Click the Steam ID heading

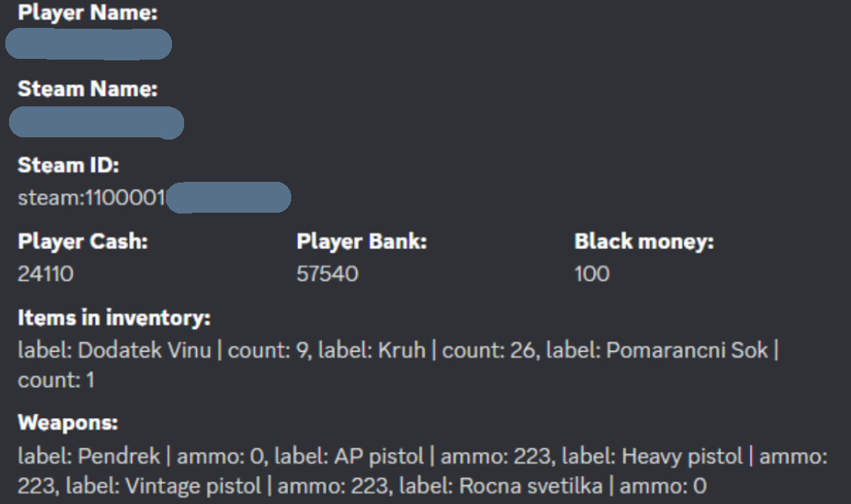69,165
